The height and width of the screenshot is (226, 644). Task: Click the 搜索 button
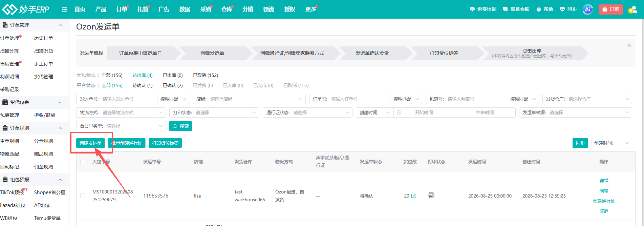pos(180,126)
